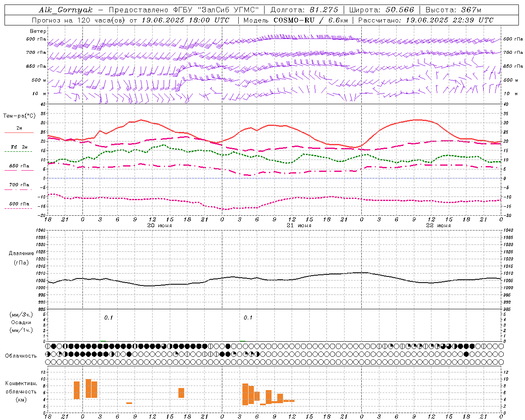Click the Осадки precipitation label
This screenshot has width=525, height=420.
pyautogui.click(x=21, y=322)
